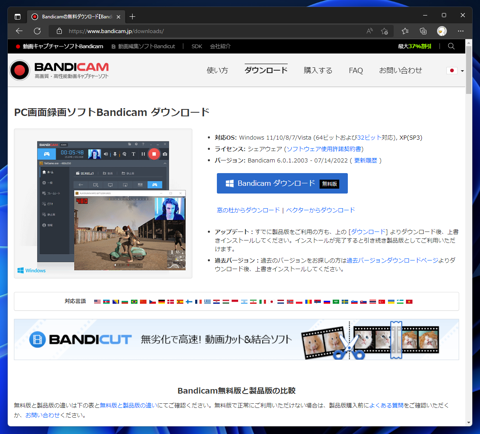Select the Sweden flag language icon
This screenshot has width=480, height=434.
345,302
